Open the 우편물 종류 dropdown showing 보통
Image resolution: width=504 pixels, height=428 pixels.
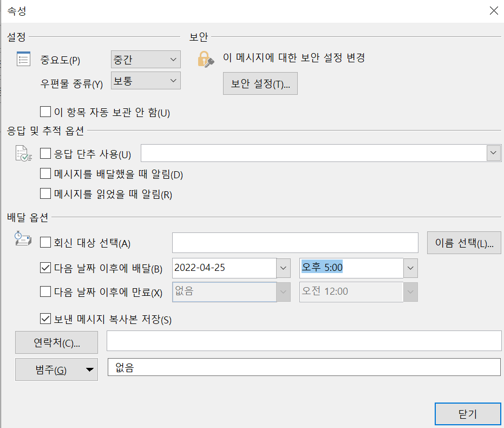pos(146,80)
